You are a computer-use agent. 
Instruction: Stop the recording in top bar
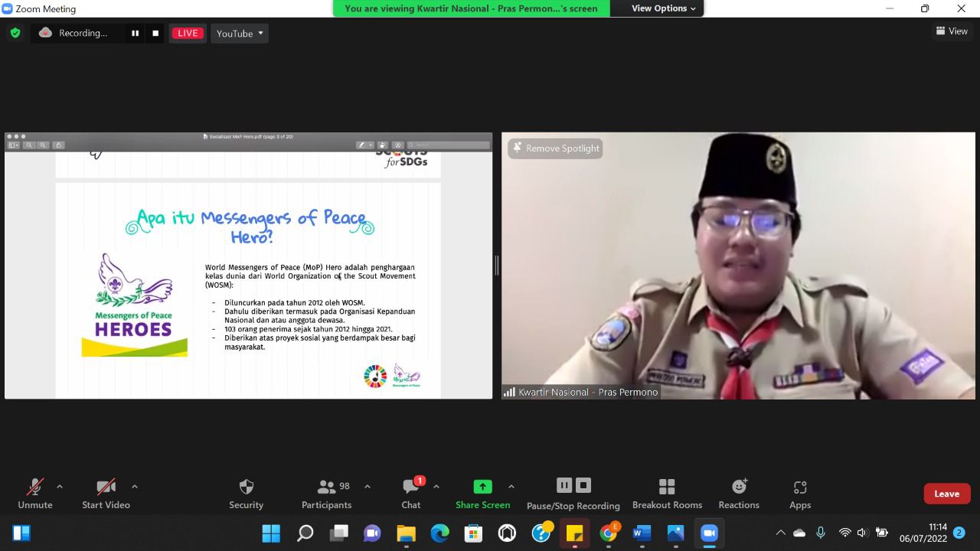pos(155,33)
